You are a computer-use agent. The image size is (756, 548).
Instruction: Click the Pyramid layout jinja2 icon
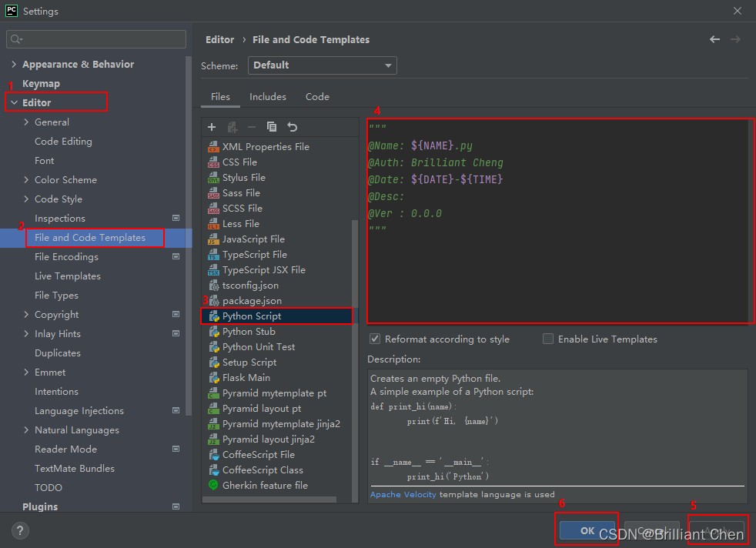pyautogui.click(x=213, y=439)
